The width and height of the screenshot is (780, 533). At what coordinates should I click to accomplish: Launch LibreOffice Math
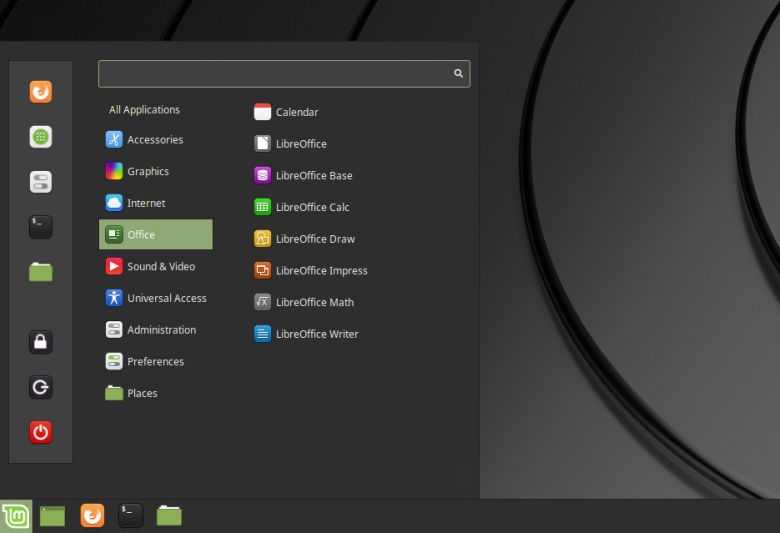[304, 302]
